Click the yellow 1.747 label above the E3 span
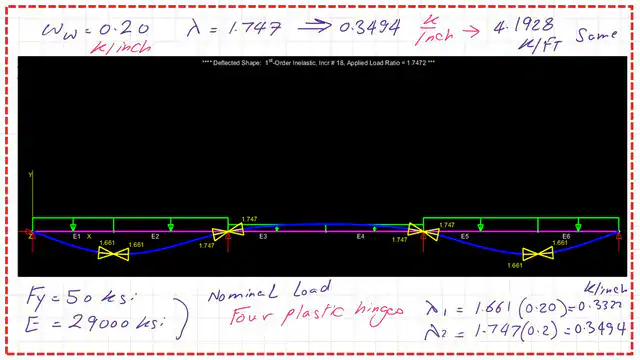The image size is (640, 360). (x=249, y=220)
